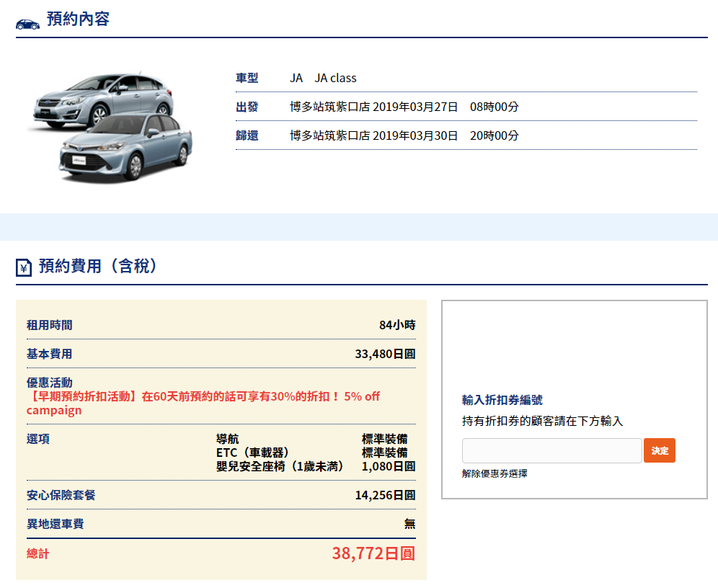Click the 14,256日圓 insurance price
This screenshot has width=718, height=588.
(385, 495)
